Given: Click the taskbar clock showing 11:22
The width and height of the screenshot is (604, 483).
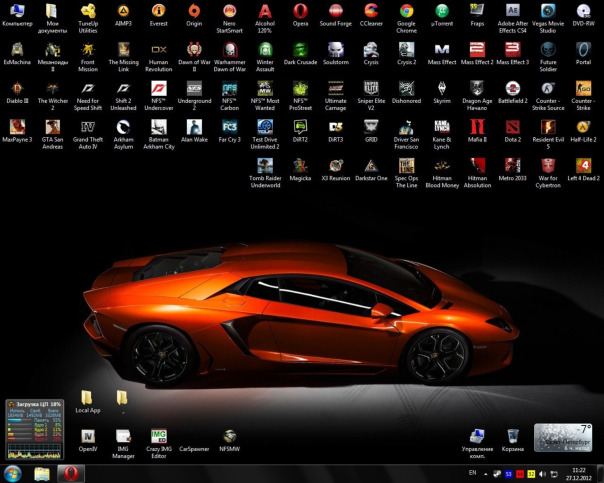Looking at the screenshot, I should click(x=579, y=472).
